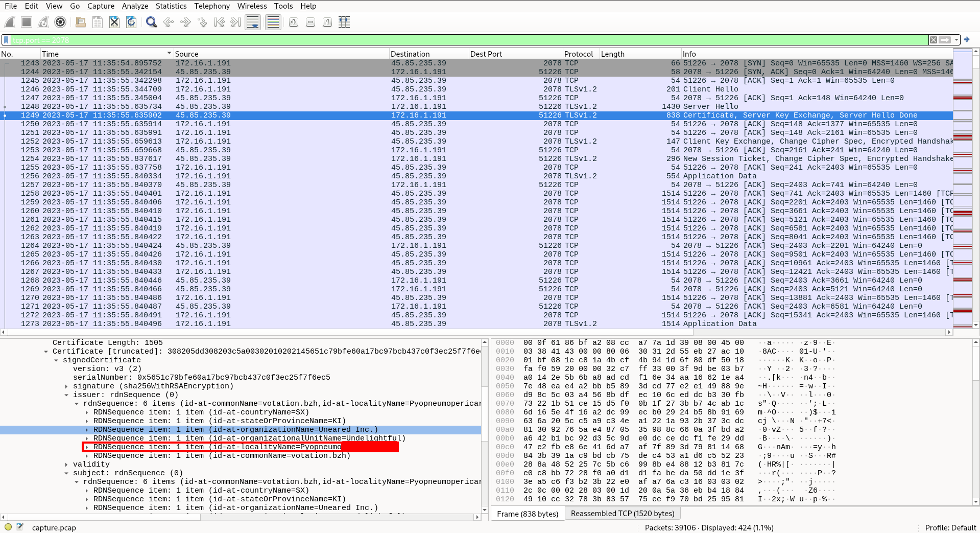The image size is (980, 533).
Task: Clear the display filter with X
Action: coord(934,40)
